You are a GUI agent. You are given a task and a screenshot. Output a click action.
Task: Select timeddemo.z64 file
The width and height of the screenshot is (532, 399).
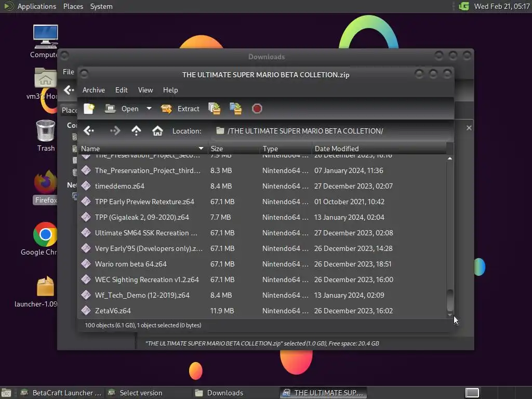[x=262, y=186]
